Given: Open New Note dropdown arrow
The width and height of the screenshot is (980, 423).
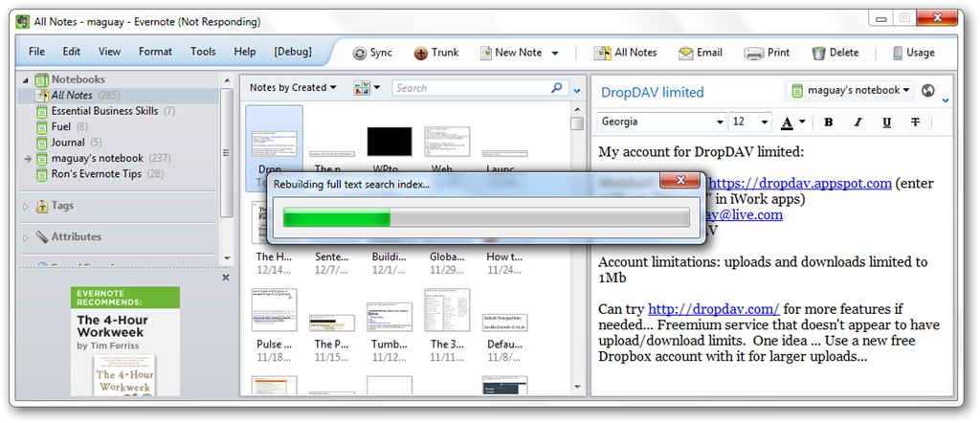Looking at the screenshot, I should click(x=555, y=54).
